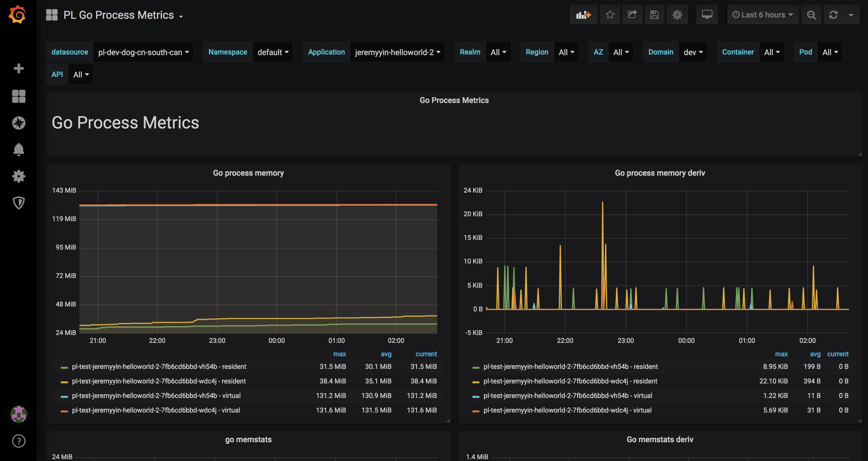
Task: Toggle wdc4j resident series in deriv legend
Action: [570, 381]
